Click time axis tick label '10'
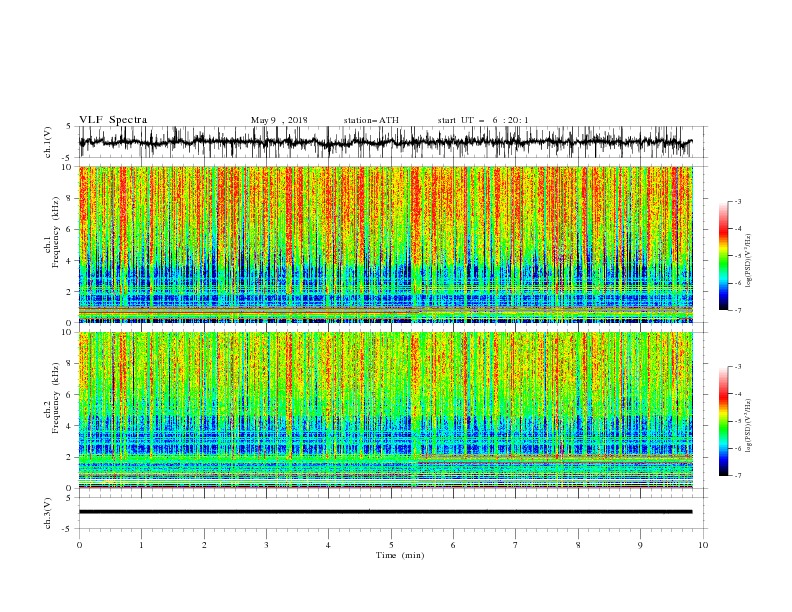Viewport: 792px width, 612px height. point(703,545)
